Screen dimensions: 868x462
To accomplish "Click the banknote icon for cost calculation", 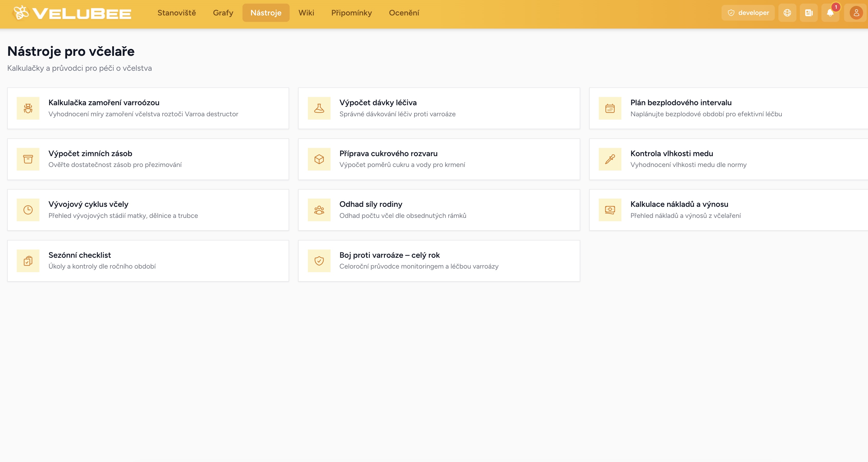I will (610, 210).
